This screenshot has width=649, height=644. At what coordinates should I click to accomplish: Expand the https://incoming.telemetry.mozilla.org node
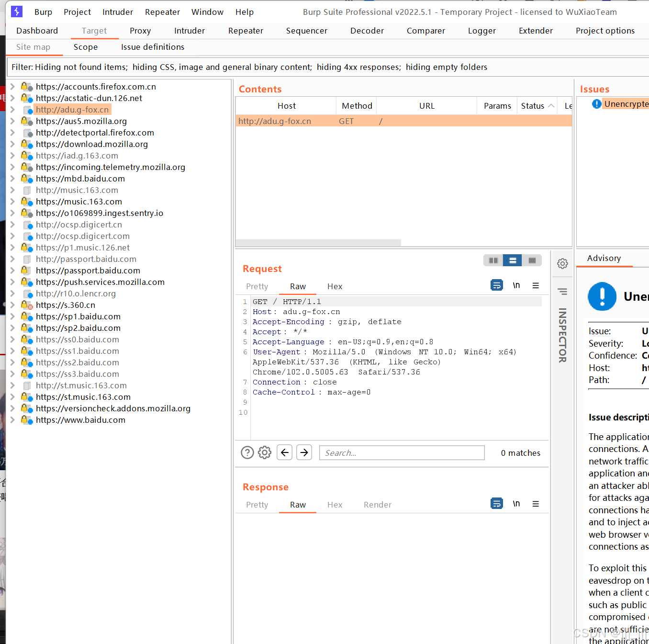click(12, 167)
